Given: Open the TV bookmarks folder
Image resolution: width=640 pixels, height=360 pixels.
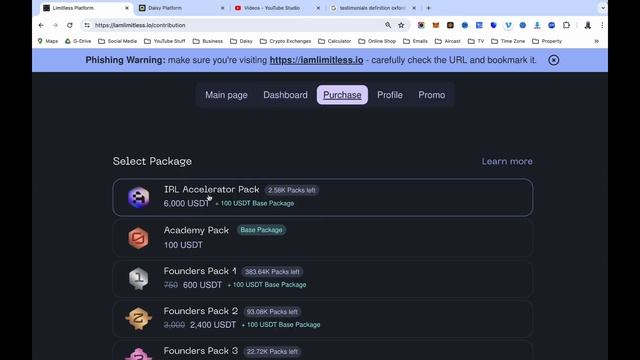Looking at the screenshot, I should pyautogui.click(x=476, y=41).
